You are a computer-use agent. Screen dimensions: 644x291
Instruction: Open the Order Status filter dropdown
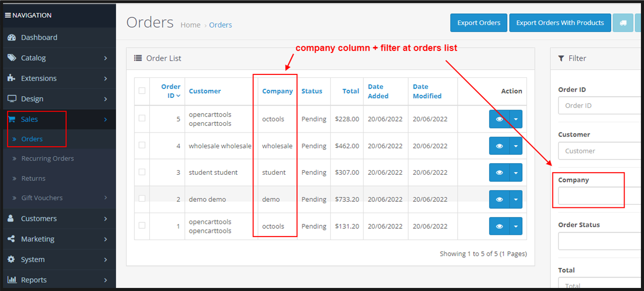click(599, 241)
